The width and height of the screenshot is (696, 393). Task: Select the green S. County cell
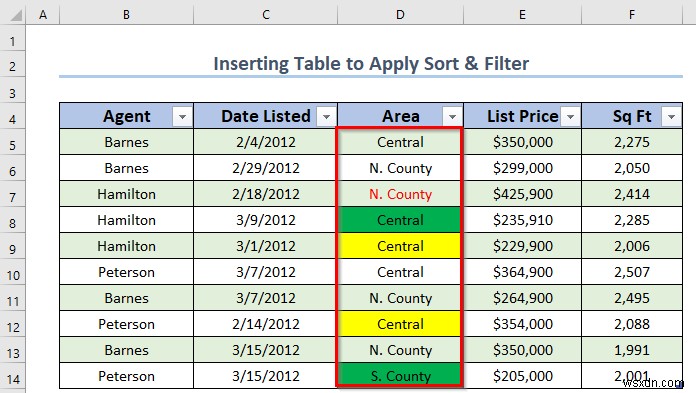[400, 376]
